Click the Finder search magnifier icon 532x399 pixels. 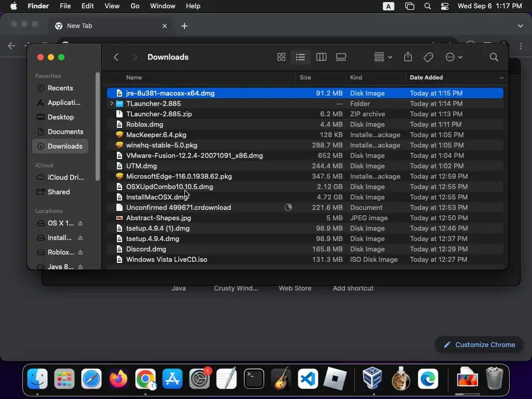(x=494, y=57)
